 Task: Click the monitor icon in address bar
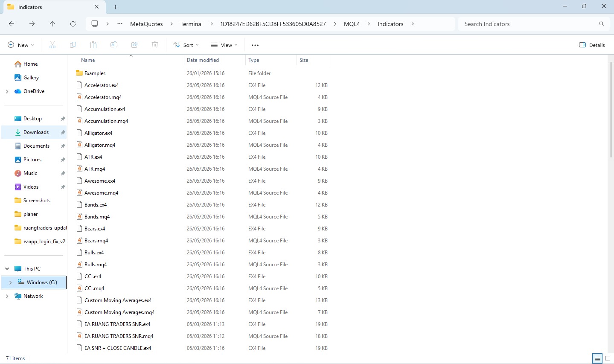[x=95, y=24]
